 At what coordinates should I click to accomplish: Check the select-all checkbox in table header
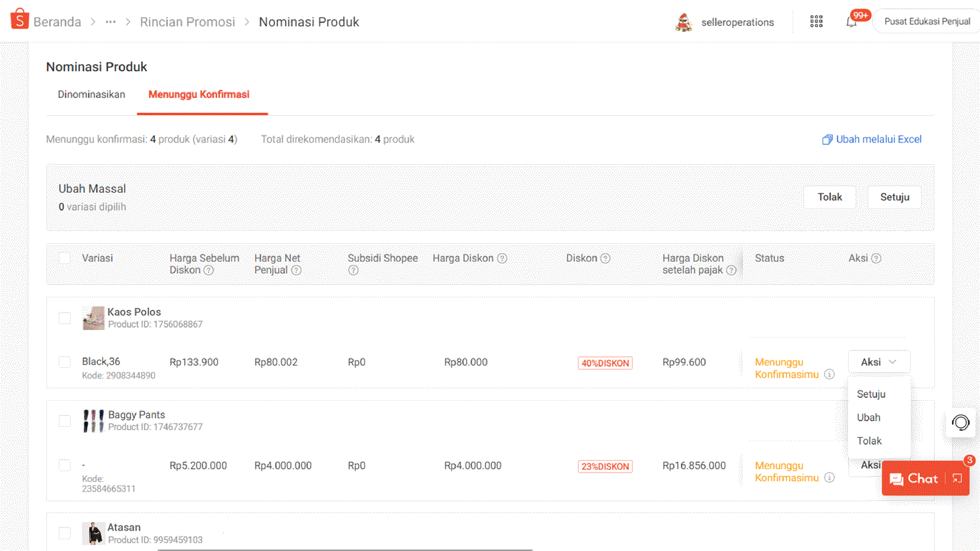65,258
